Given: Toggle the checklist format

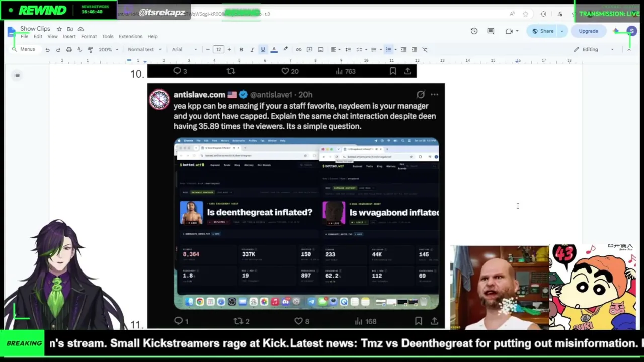Looking at the screenshot, I should 360,50.
